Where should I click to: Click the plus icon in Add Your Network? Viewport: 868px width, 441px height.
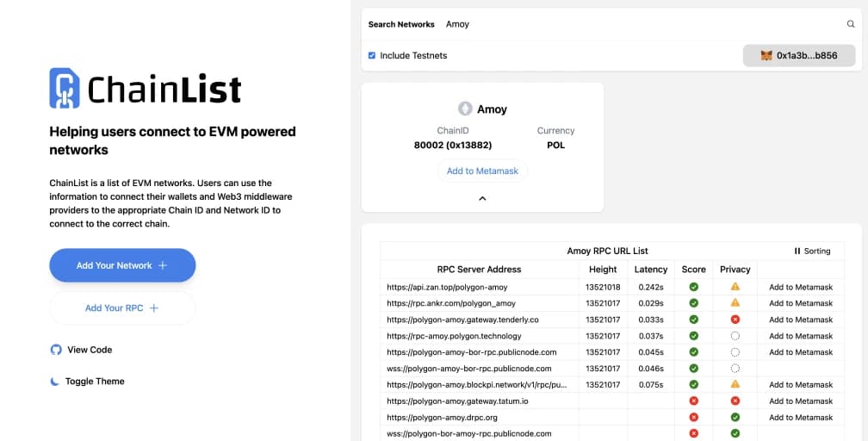point(163,265)
